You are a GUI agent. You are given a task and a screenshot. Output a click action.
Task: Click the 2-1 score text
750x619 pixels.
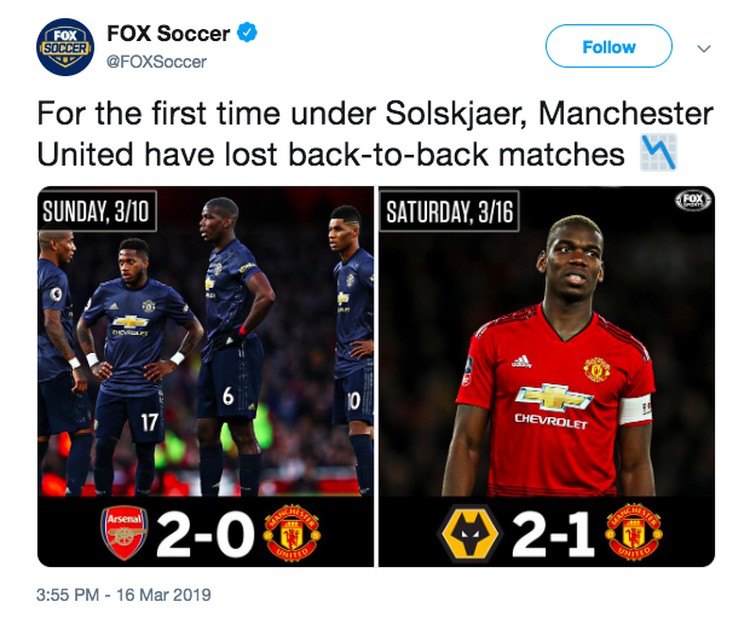pyautogui.click(x=553, y=533)
